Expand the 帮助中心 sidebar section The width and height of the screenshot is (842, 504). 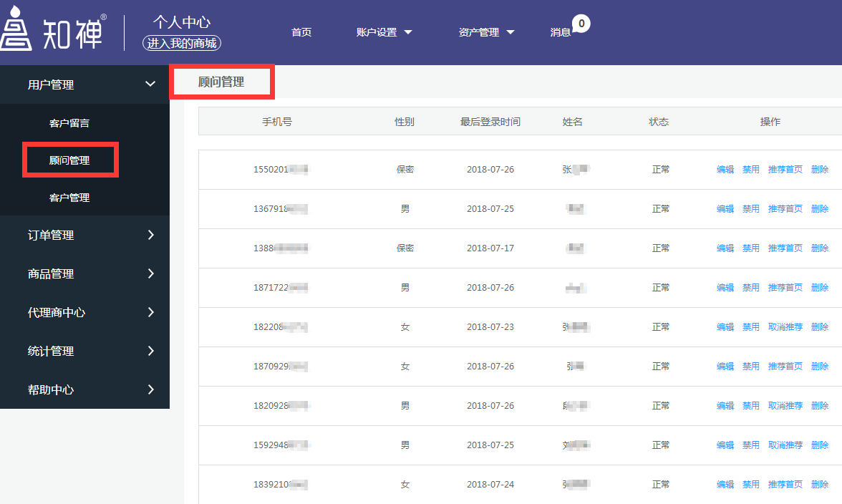84,389
